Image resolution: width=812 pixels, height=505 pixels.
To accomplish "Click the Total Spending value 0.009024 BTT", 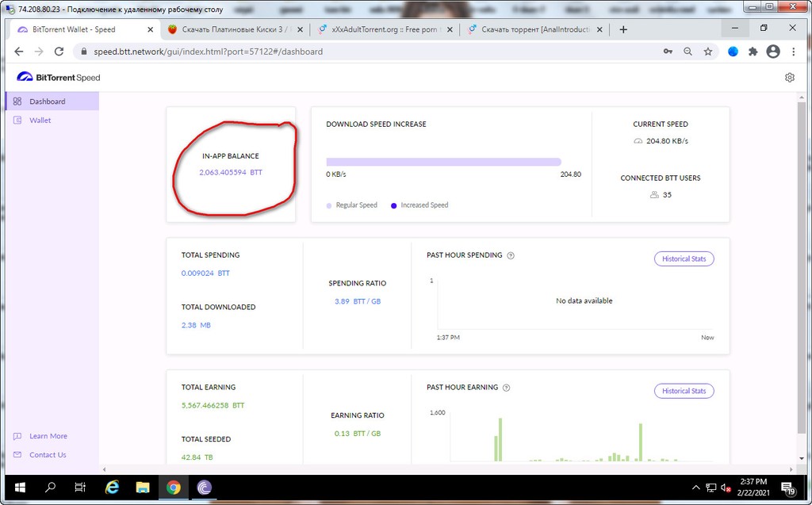I will click(x=205, y=273).
